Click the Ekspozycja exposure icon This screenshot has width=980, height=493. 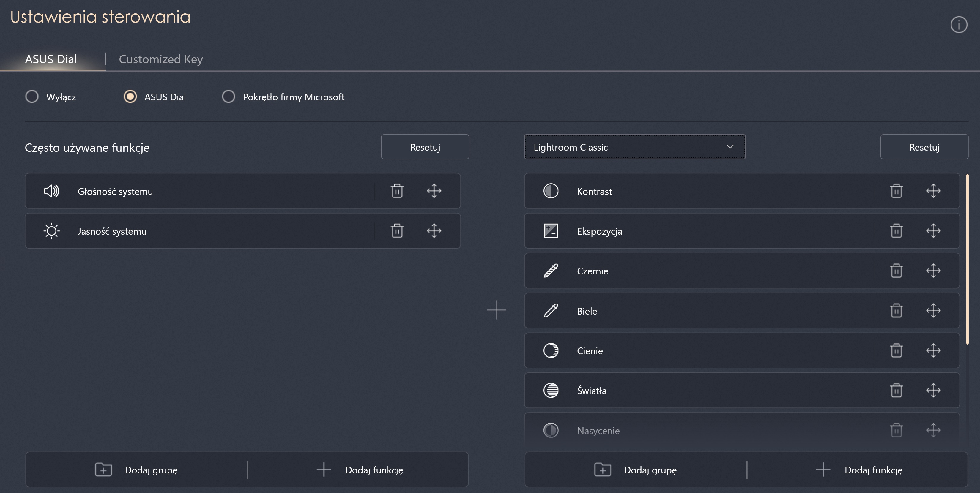(551, 231)
